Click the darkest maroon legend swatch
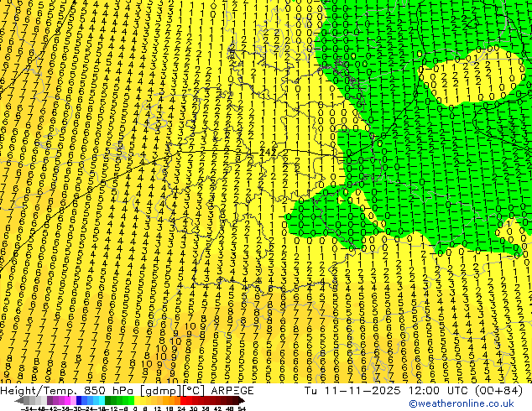The width and height of the screenshot is (532, 411). click(x=235, y=400)
